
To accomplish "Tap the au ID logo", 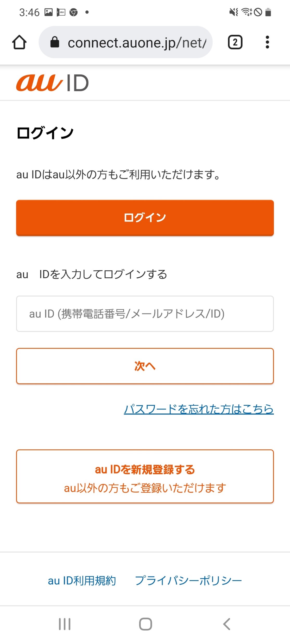I will 52,83.
